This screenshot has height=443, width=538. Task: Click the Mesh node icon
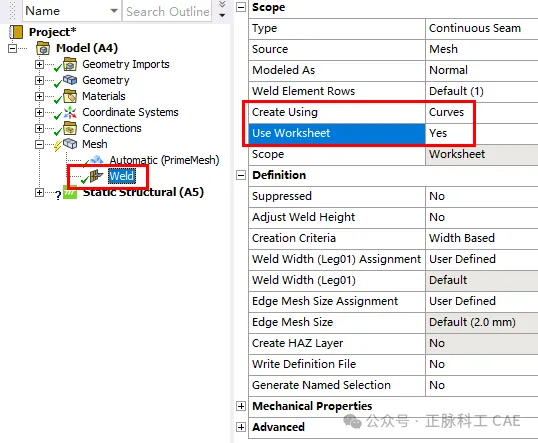coord(70,143)
